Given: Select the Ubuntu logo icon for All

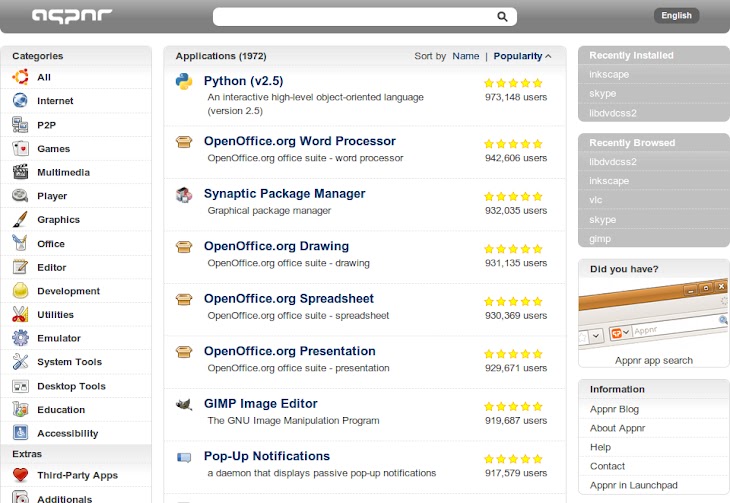Looking at the screenshot, I should coord(20,77).
